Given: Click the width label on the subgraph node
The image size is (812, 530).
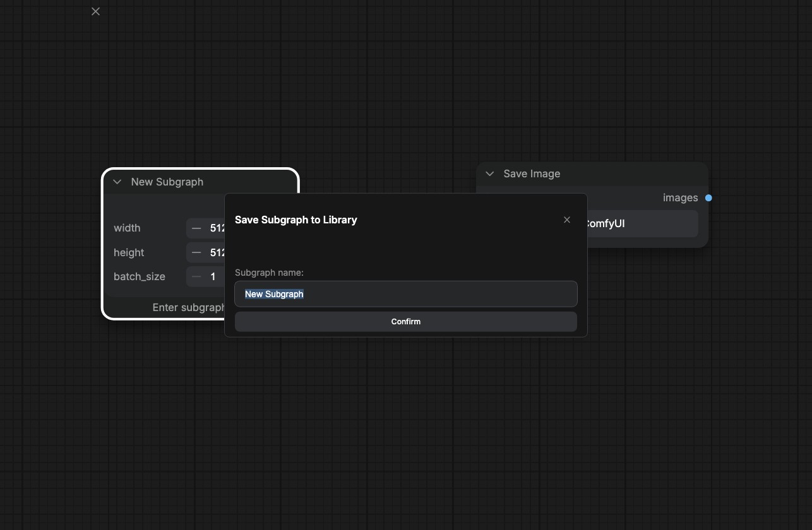Looking at the screenshot, I should (127, 228).
